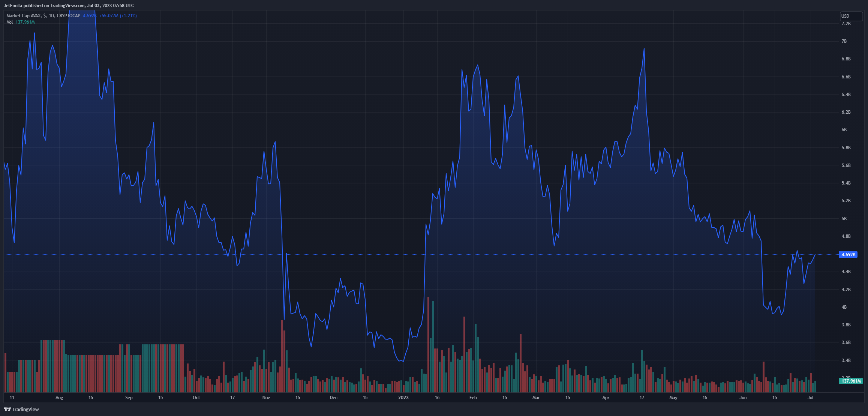The height and width of the screenshot is (416, 868).
Task: Click the TradingView wordmark text at bottom
Action: [x=25, y=409]
